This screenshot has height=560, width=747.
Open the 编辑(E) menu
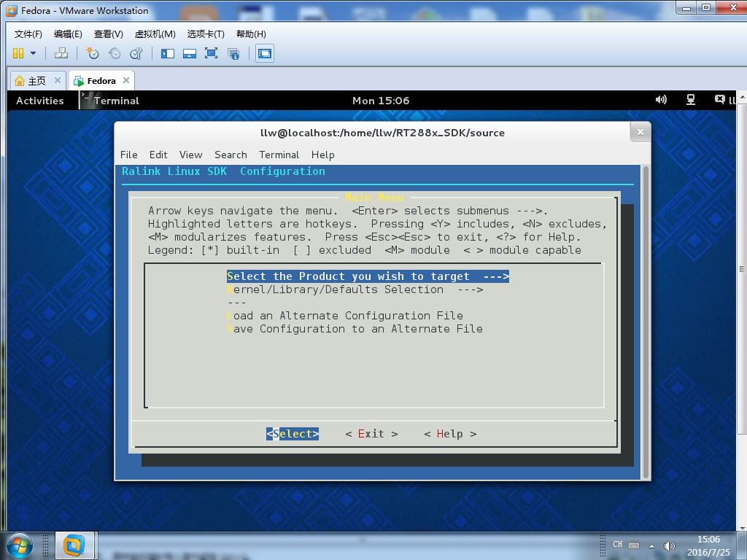[68, 34]
